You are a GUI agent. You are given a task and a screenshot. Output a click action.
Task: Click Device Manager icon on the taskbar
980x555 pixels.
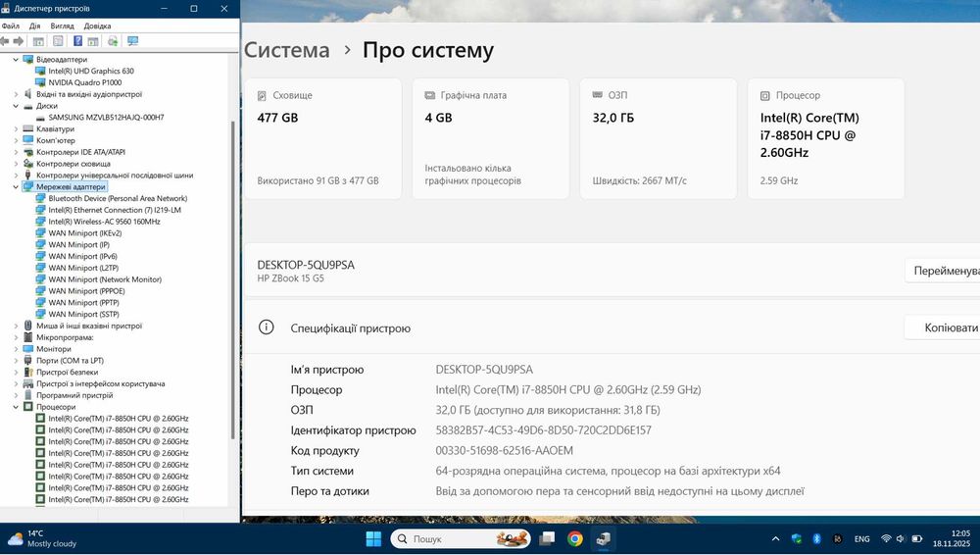point(603,538)
